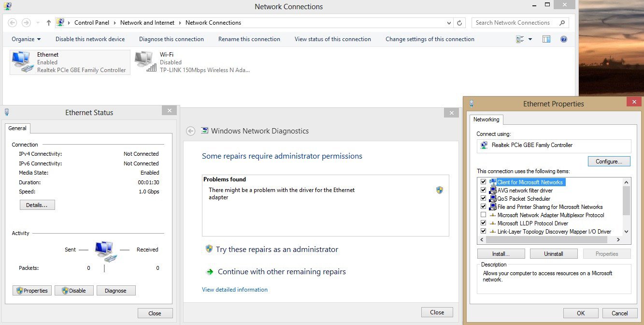Refresh the Network Connections window
Screen dimensions: 644x325
[x=460, y=23]
